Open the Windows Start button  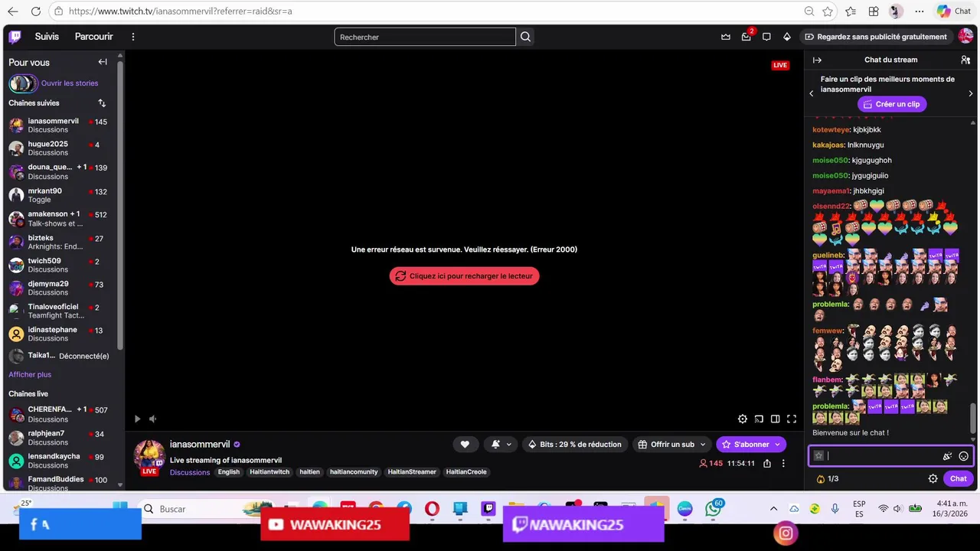[x=120, y=507]
